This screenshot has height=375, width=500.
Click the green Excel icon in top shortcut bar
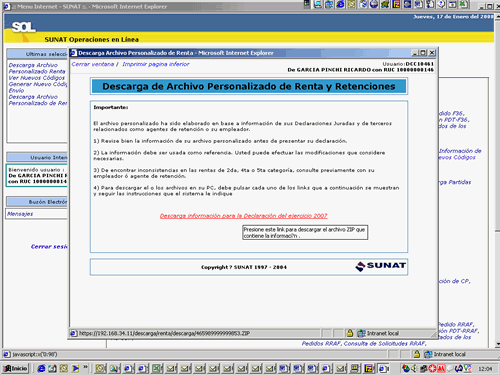(464, 4)
